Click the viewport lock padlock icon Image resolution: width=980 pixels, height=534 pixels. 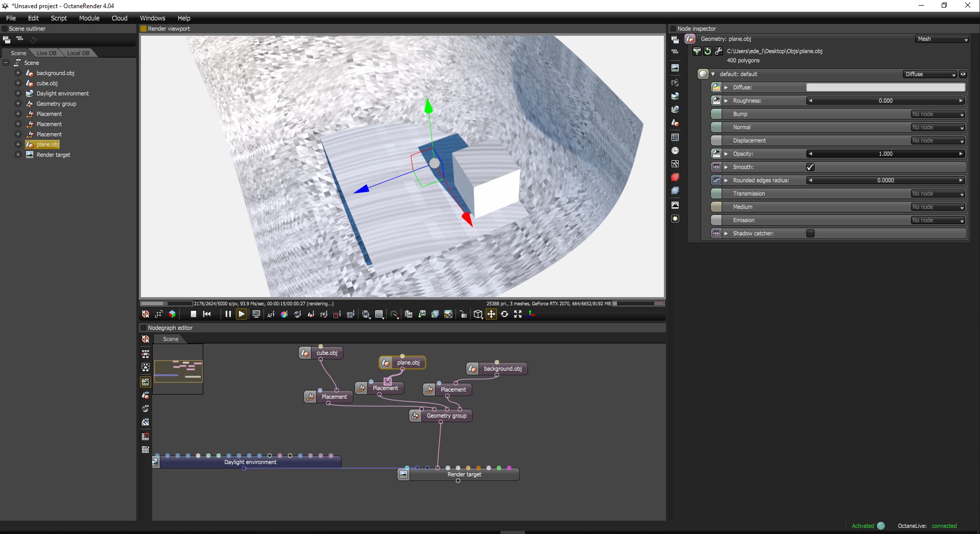463,314
